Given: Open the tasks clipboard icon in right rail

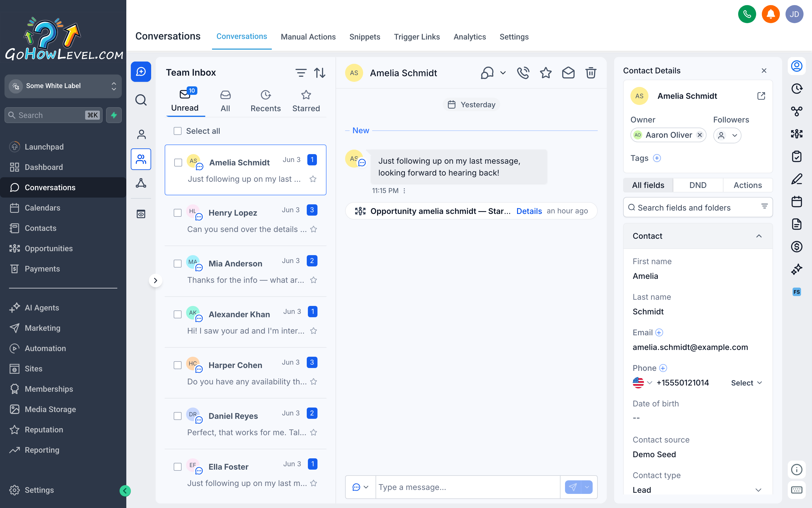Looking at the screenshot, I should click(x=796, y=156).
